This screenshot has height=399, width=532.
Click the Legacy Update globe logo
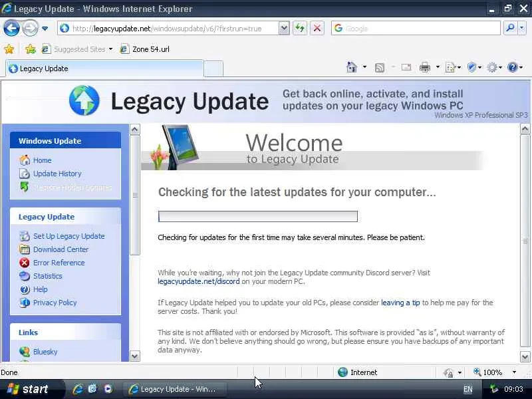coord(84,100)
